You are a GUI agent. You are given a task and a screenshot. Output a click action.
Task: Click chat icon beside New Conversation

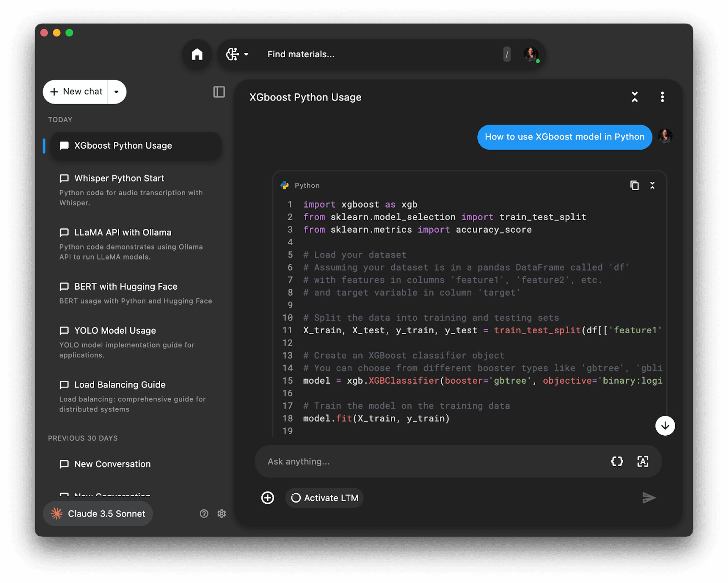click(x=64, y=464)
